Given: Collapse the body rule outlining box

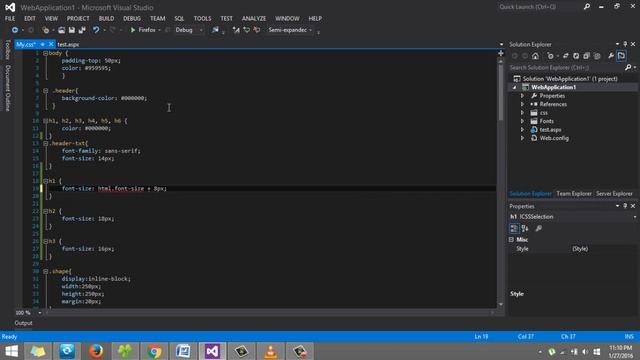Looking at the screenshot, I should click(x=45, y=53).
